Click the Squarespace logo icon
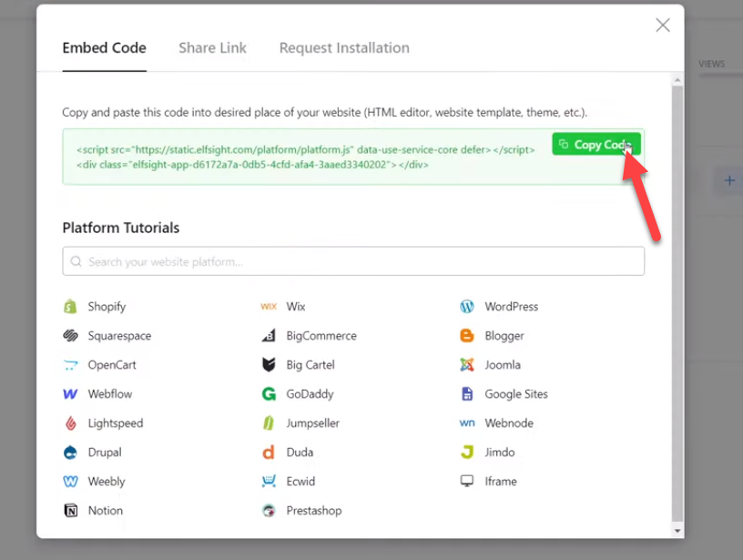The image size is (743, 560). tap(71, 335)
